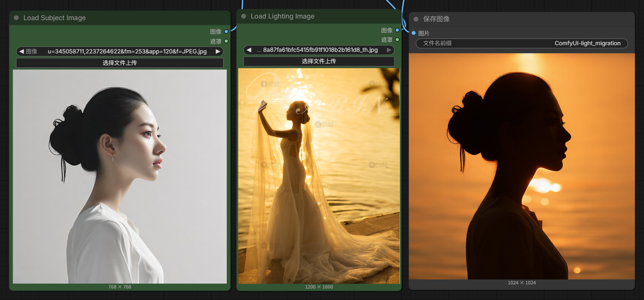
Task: Select next image in Load Subject Image
Action: (x=218, y=51)
